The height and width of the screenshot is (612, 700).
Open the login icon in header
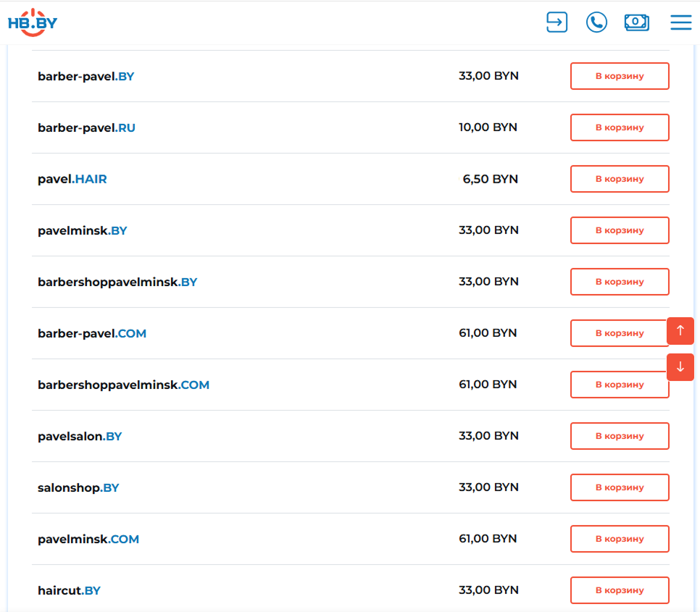(x=557, y=22)
